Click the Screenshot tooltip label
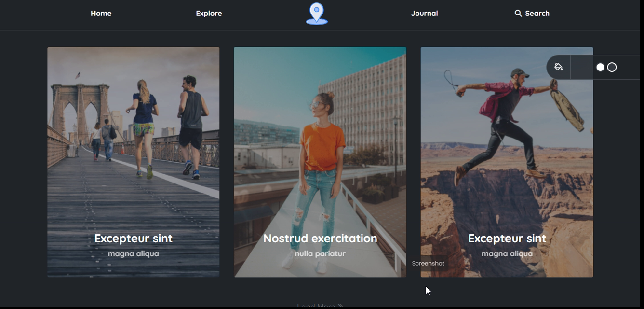 tap(428, 263)
